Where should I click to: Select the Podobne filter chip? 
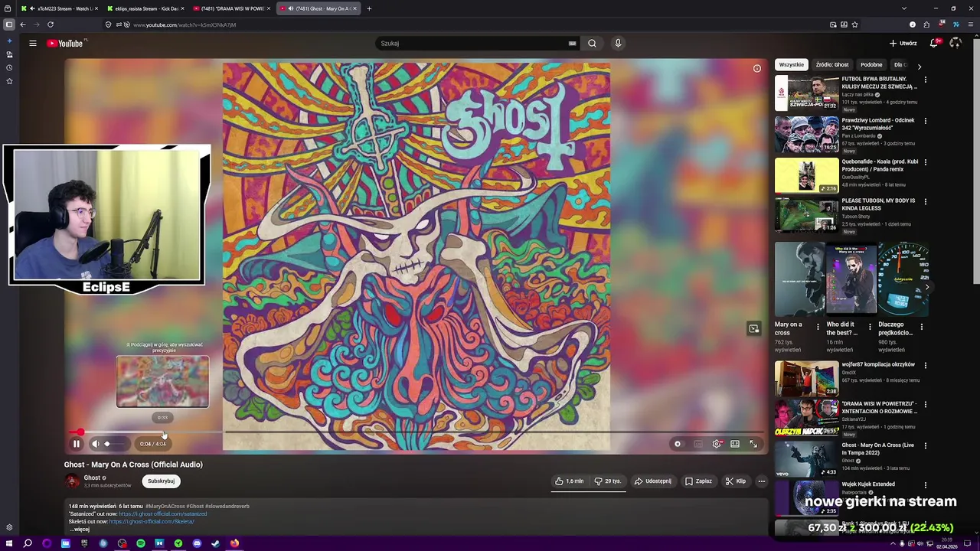pos(871,65)
